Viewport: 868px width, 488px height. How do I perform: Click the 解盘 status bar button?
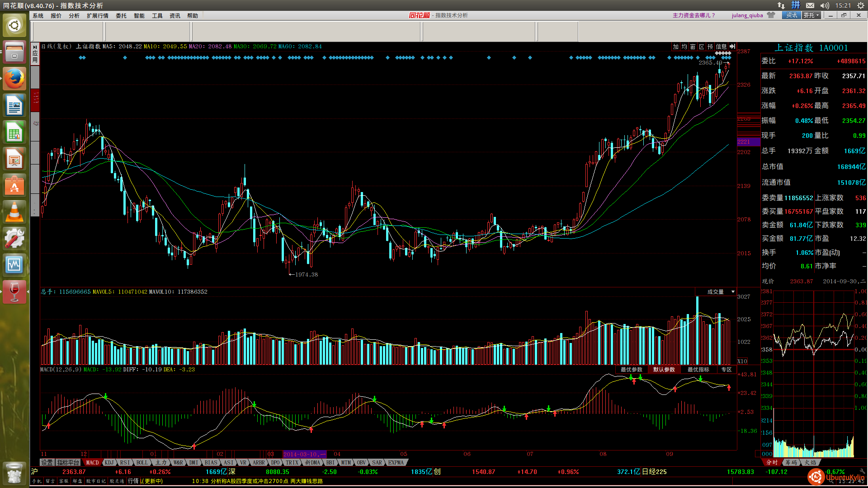point(77,481)
